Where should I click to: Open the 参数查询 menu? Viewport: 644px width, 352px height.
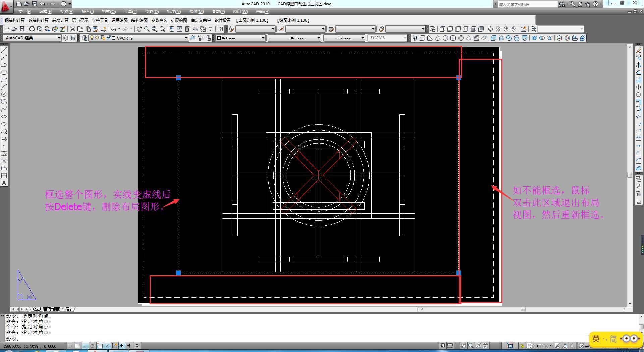[x=159, y=20]
